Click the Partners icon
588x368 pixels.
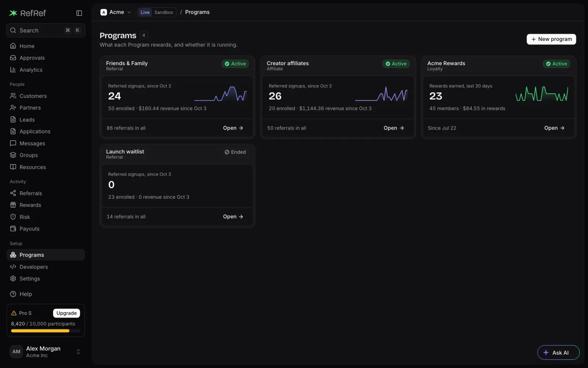pyautogui.click(x=13, y=107)
